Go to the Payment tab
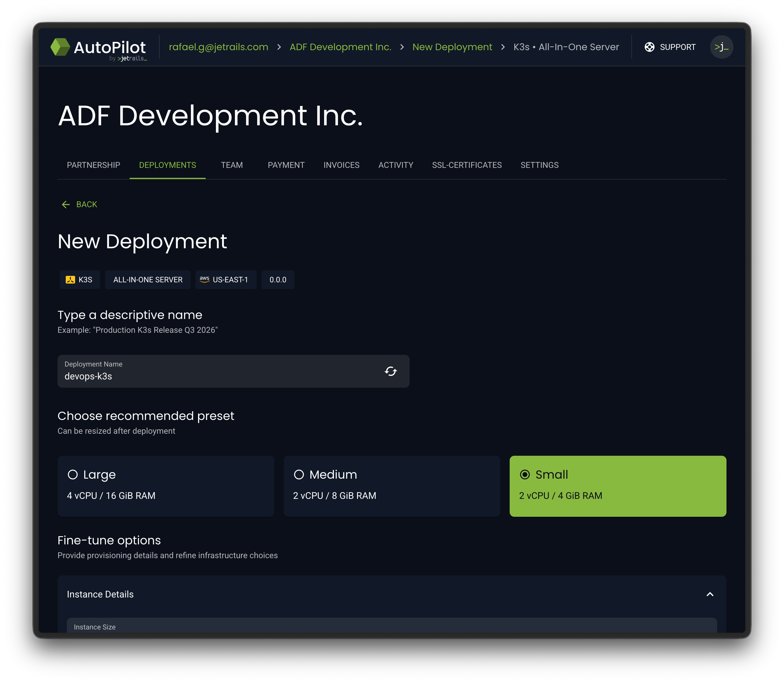Screen dimensions: 784x682 (286, 165)
